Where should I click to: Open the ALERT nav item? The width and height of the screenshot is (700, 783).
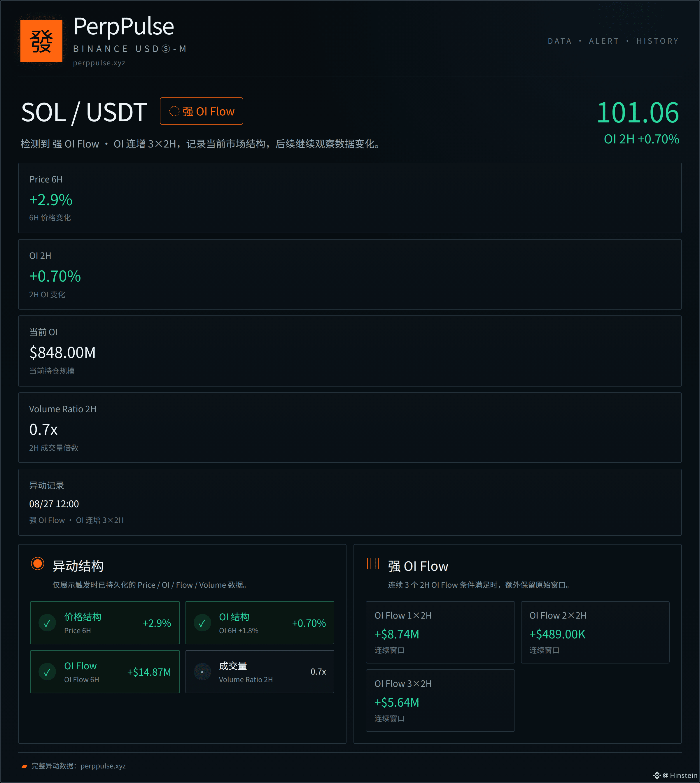(604, 41)
